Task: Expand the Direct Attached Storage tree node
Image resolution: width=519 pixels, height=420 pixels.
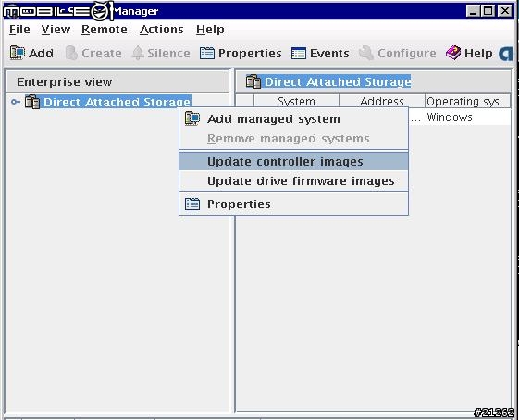Action: (15, 102)
